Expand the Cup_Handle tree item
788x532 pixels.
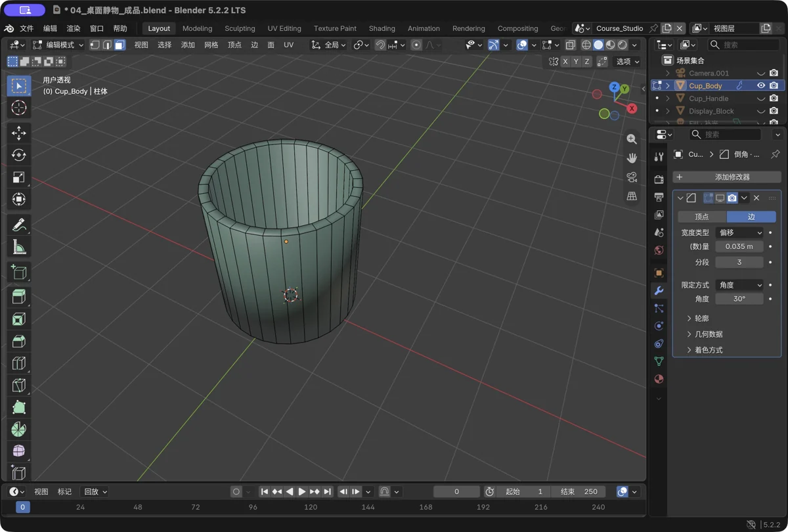coord(668,99)
